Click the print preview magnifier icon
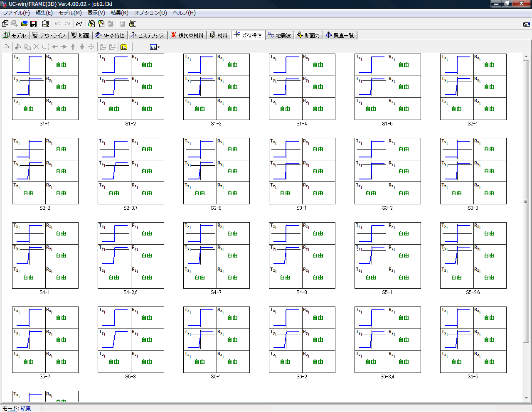 point(46,24)
